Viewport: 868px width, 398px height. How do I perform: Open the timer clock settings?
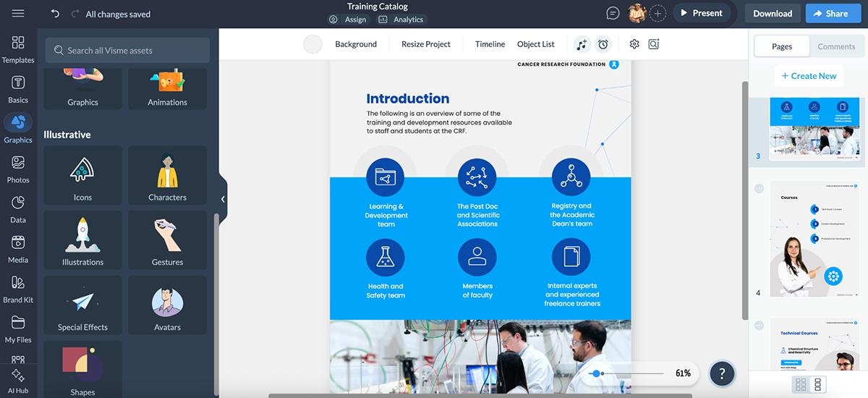(x=603, y=44)
